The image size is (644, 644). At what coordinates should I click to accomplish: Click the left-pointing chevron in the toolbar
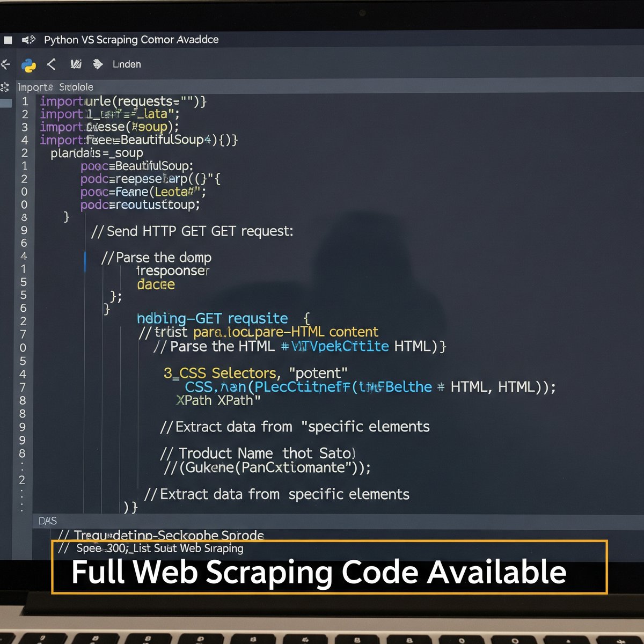click(52, 64)
